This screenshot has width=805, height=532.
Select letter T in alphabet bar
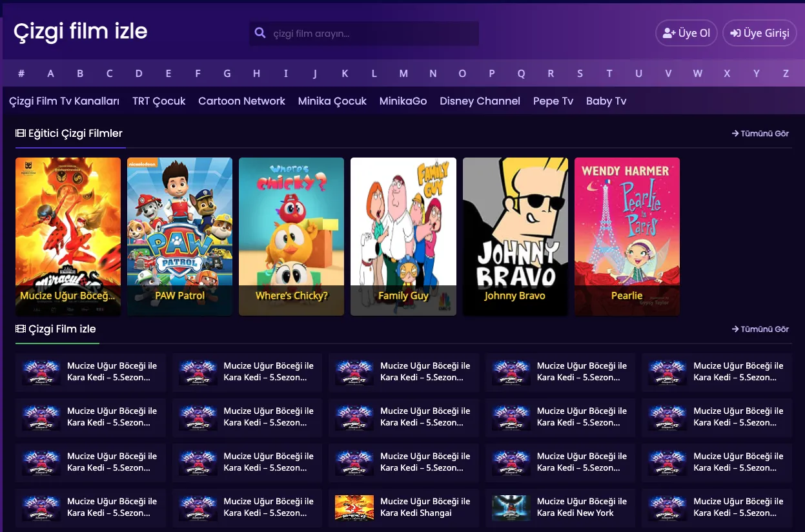(x=609, y=74)
